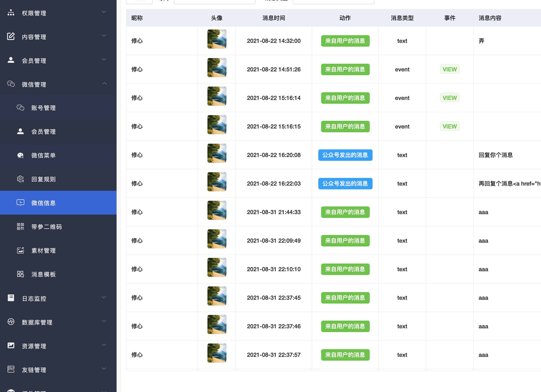Click the 内容管理 edit icon
The image size is (541, 392).
[11, 36]
